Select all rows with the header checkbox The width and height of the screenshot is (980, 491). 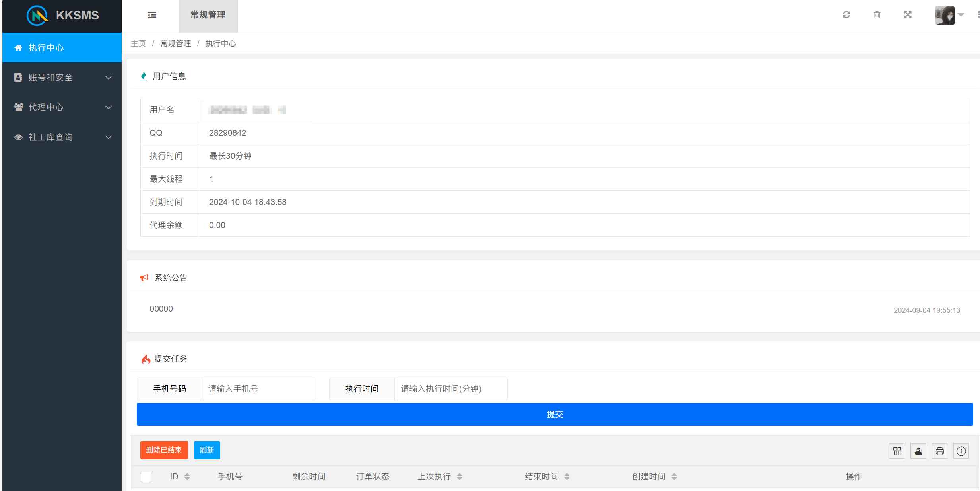(146, 476)
